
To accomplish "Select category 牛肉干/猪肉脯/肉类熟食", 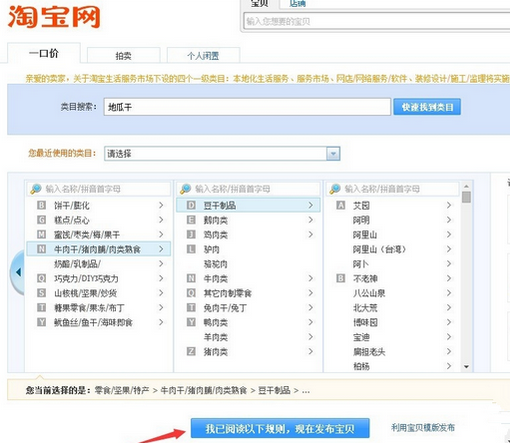I will pyautogui.click(x=99, y=249).
